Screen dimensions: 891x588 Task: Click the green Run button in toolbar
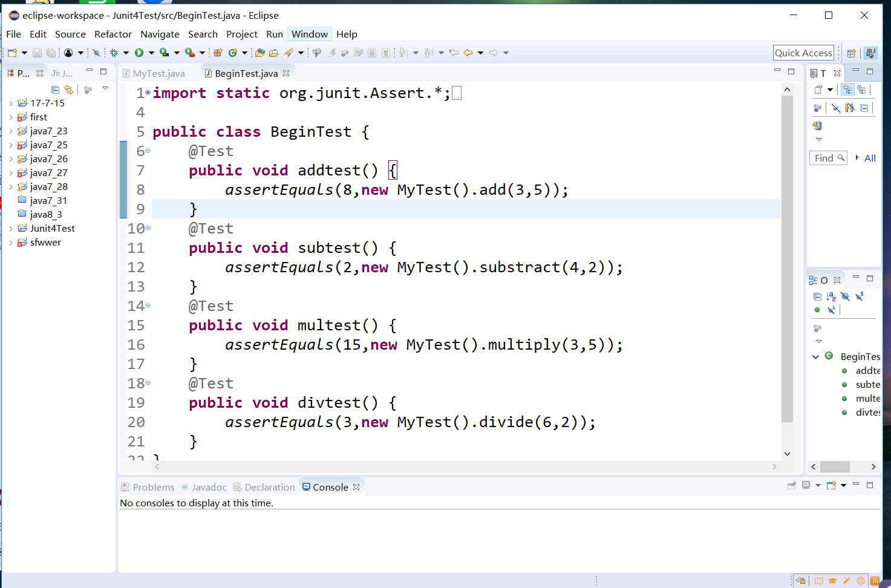139,53
